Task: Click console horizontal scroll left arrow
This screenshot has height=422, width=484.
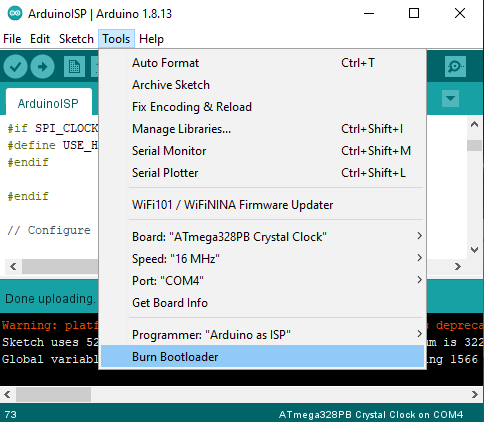Action: [x=7, y=395]
